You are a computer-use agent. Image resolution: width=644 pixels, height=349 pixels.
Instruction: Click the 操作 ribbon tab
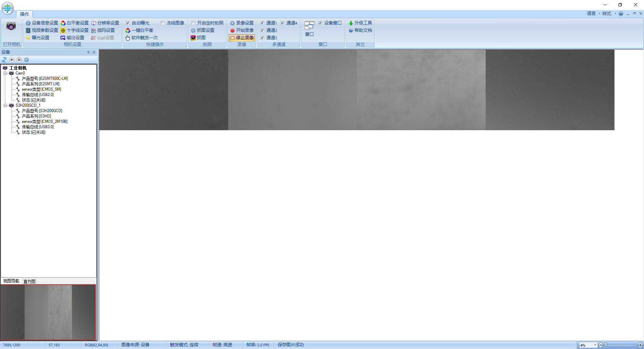click(x=24, y=14)
